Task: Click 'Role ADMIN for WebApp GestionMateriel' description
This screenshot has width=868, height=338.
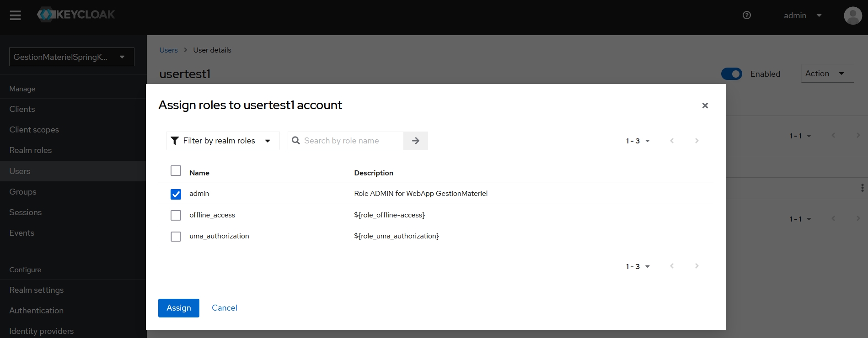Action: (421, 194)
